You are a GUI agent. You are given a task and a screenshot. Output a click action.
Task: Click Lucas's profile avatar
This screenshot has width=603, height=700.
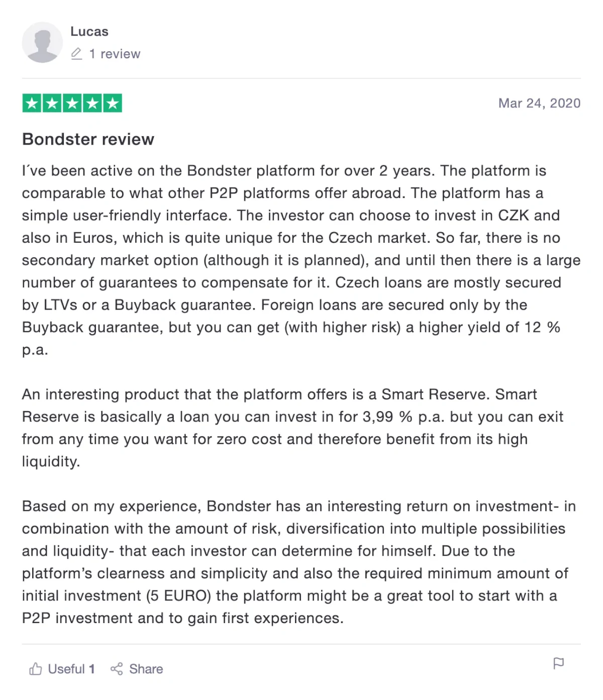coord(42,42)
